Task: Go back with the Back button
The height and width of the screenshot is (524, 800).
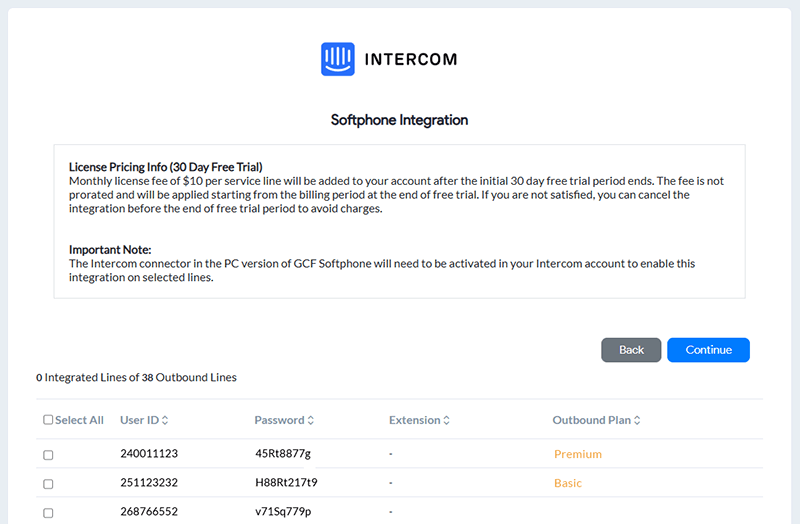Action: 631,350
